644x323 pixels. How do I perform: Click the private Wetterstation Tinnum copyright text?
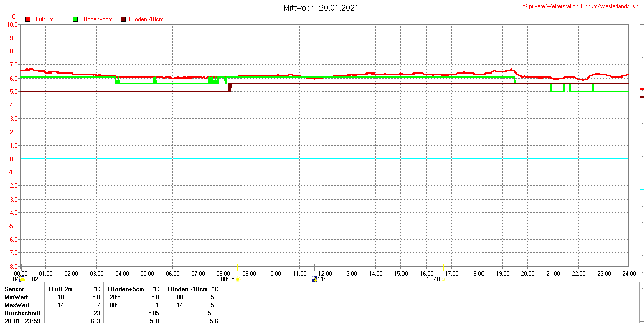coord(583,6)
